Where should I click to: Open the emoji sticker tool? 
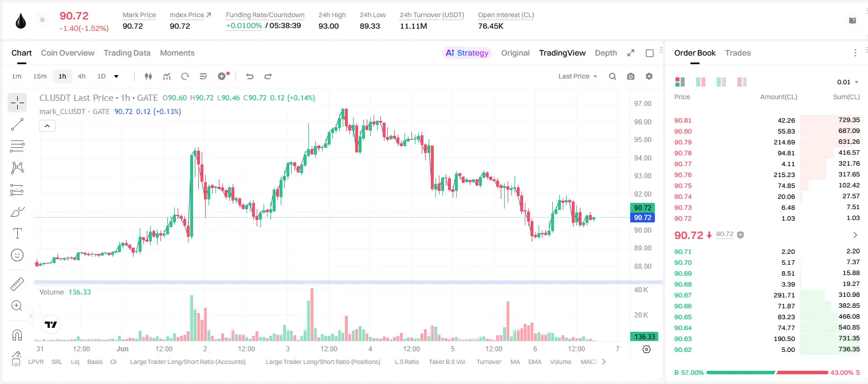[x=17, y=255]
